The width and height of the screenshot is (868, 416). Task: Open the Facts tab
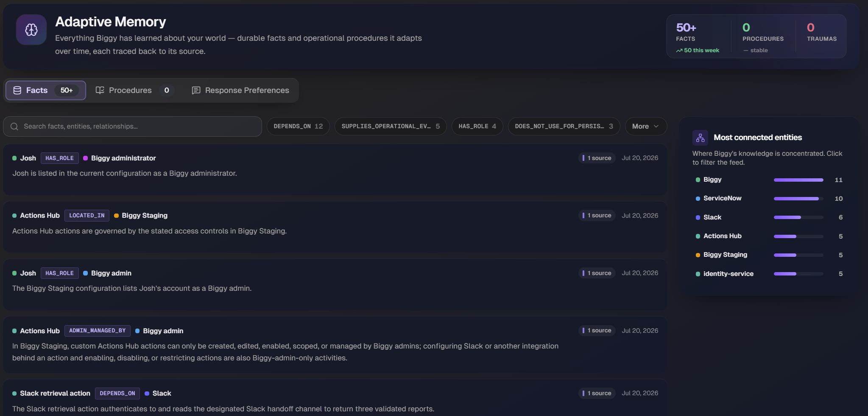pyautogui.click(x=46, y=90)
